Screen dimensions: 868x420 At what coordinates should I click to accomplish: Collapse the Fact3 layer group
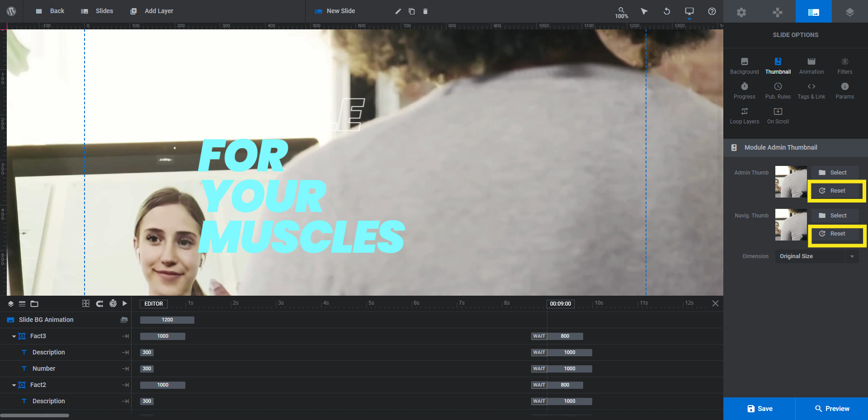14,336
